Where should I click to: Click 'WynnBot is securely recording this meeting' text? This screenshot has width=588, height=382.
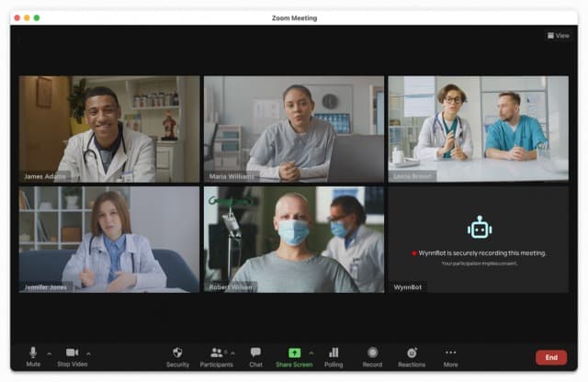pyautogui.click(x=481, y=253)
